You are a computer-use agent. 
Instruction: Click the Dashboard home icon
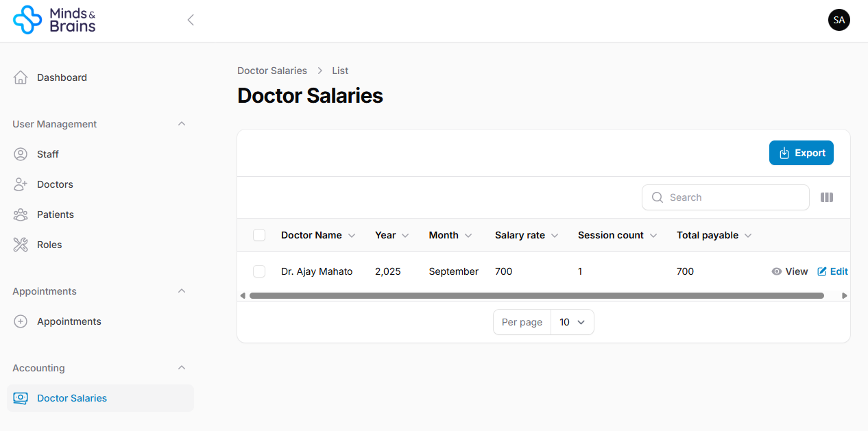click(x=21, y=77)
